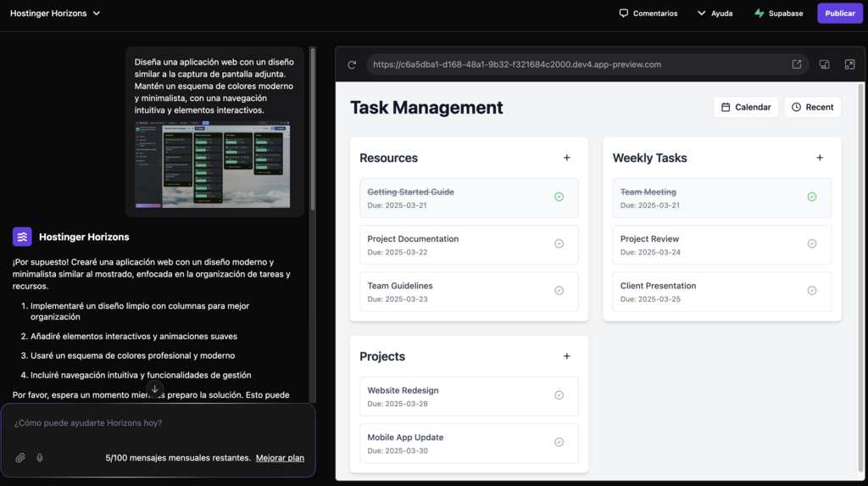Add new task to Weekly Tasks
Image resolution: width=868 pixels, height=486 pixels.
(x=820, y=158)
